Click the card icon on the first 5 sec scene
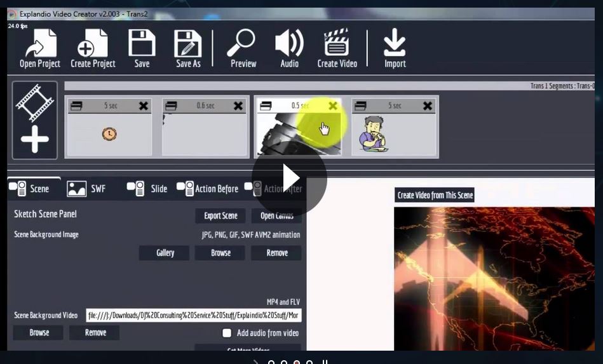 tap(76, 105)
